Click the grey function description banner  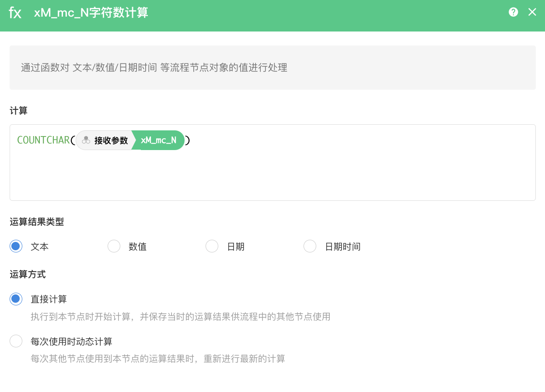272,67
